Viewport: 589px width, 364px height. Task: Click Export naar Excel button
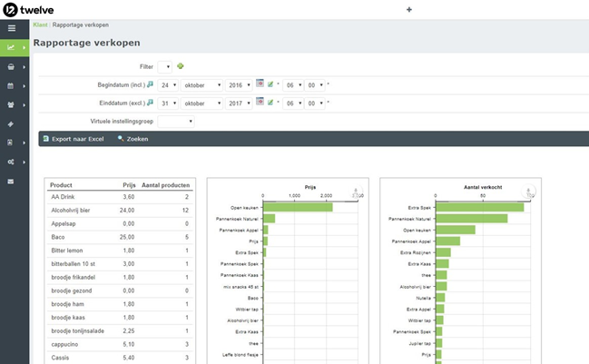[74, 139]
